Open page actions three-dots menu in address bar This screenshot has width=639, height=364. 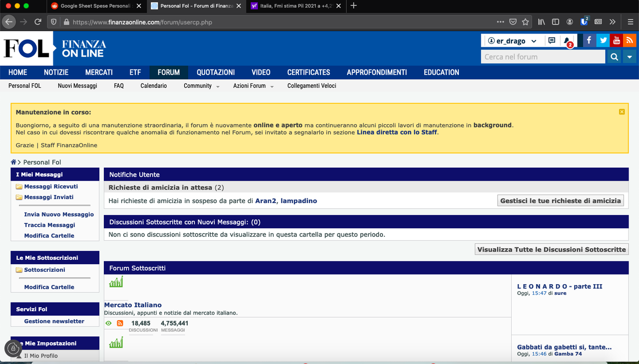click(500, 22)
